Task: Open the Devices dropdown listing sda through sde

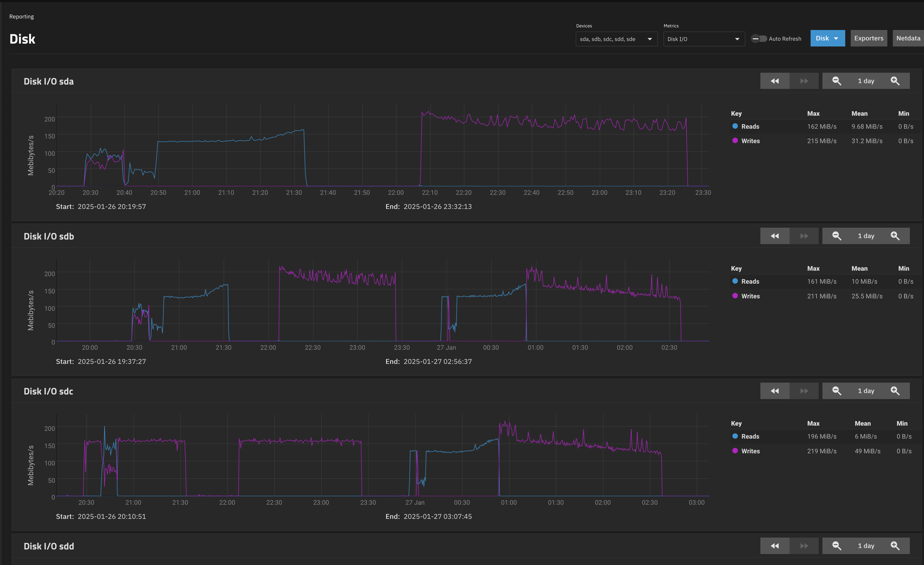Action: 616,39
